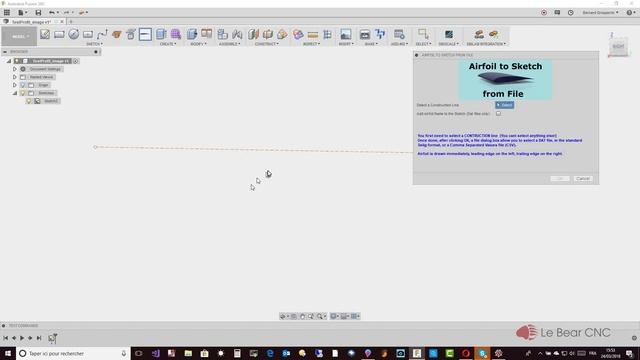Click the Offset Plane construct icon
The width and height of the screenshot is (640, 360).
tap(253, 34)
